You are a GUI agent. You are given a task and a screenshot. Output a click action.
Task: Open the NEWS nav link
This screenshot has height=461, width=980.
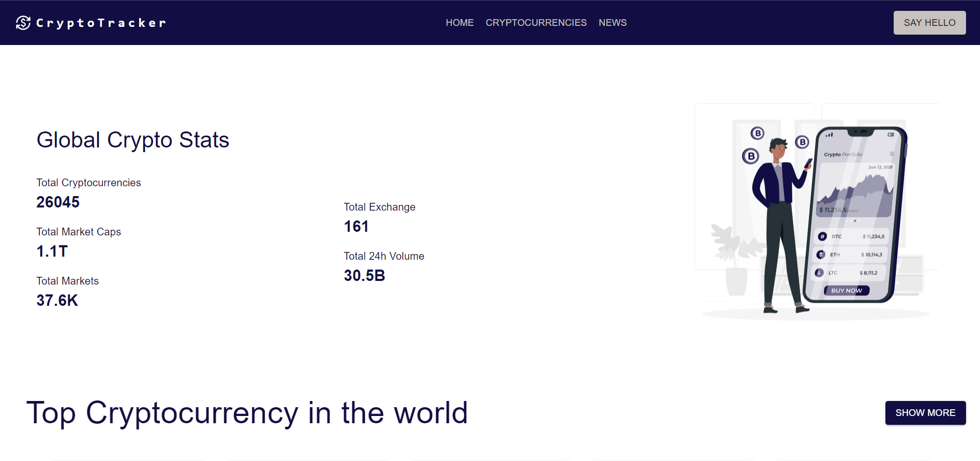(612, 23)
